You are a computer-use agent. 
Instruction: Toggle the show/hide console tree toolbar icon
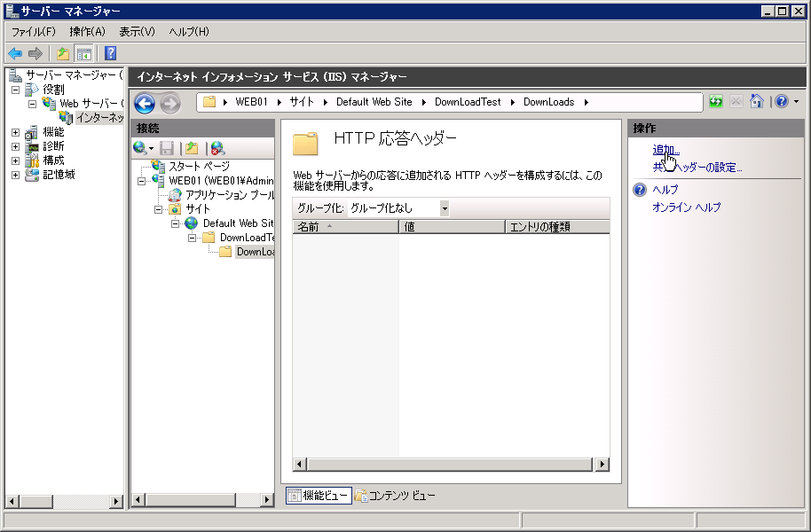(83, 53)
